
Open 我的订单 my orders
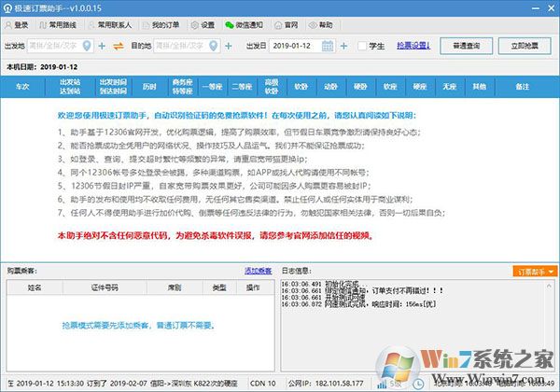[161, 25]
